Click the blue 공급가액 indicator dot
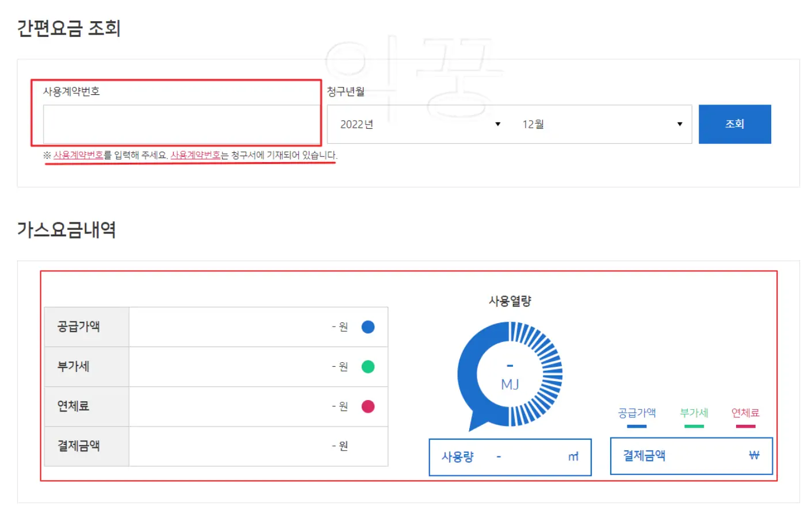The image size is (812, 530). [x=368, y=327]
